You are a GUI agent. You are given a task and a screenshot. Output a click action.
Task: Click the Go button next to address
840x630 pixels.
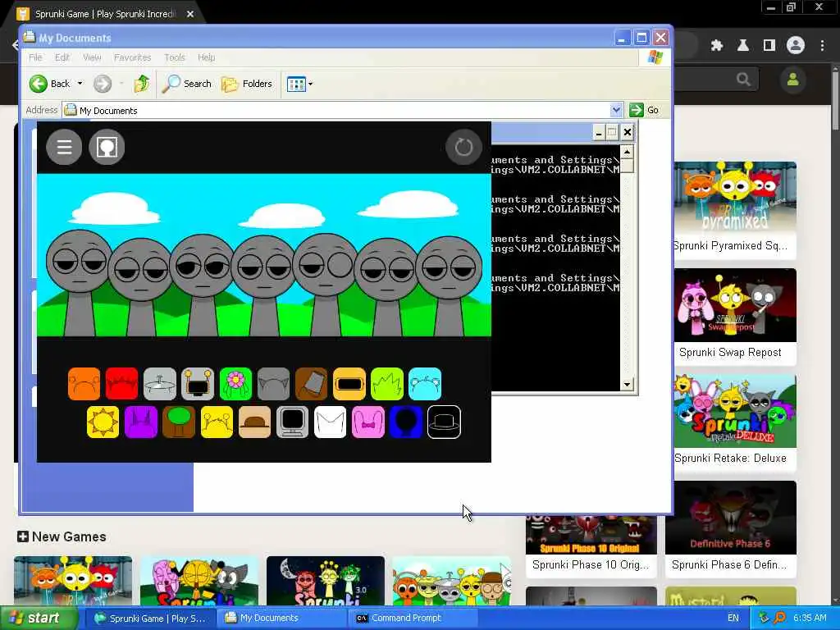pyautogui.click(x=645, y=110)
